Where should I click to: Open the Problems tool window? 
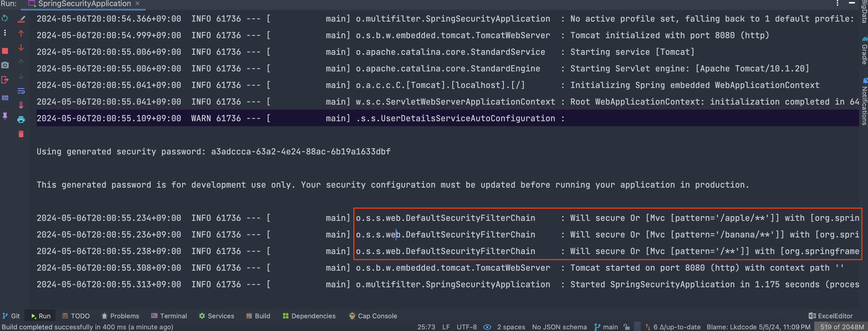click(120, 316)
